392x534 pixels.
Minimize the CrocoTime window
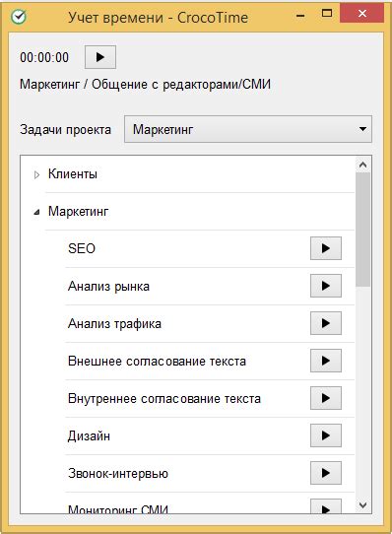300,16
